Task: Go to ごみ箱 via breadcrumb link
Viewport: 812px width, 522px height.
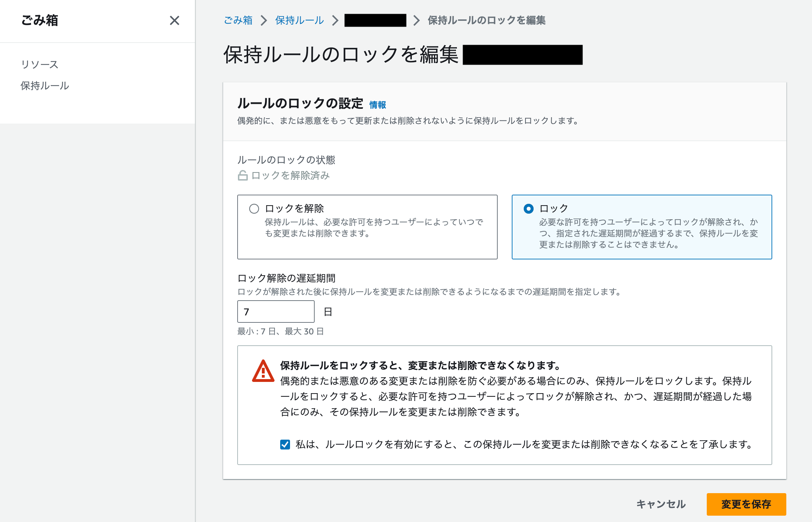Action: pos(238,20)
